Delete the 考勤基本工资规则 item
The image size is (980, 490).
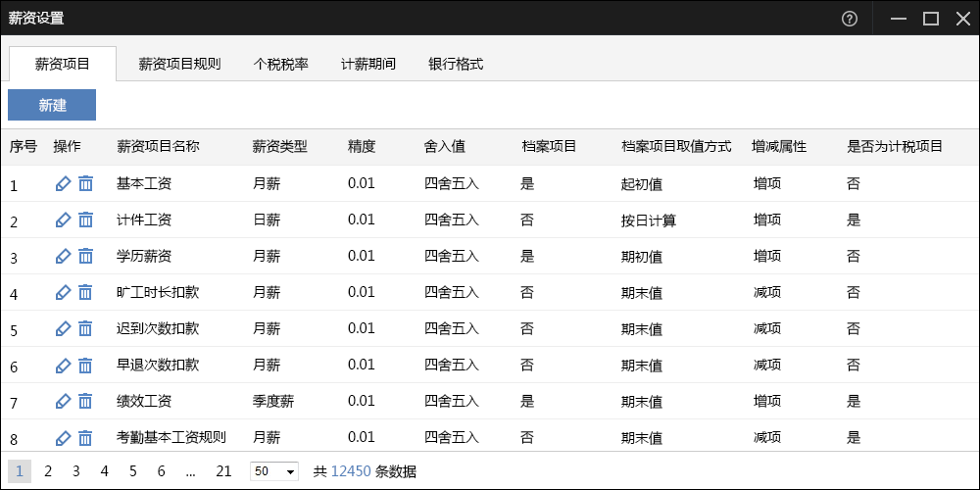86,437
